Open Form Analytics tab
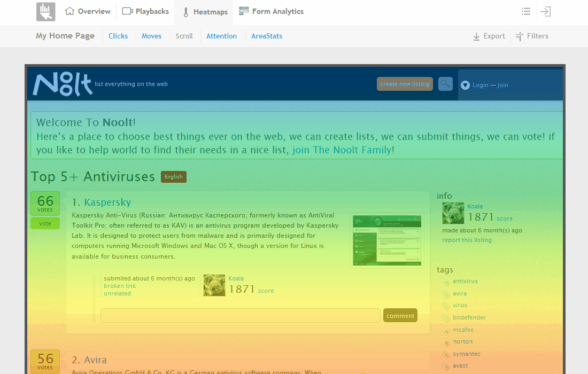 coord(271,12)
